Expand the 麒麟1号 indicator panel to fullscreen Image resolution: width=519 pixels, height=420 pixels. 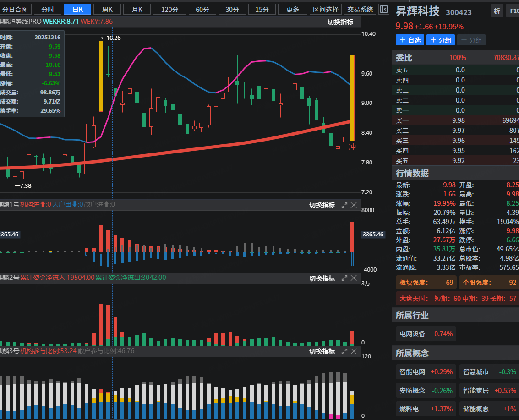pyautogui.click(x=344, y=205)
